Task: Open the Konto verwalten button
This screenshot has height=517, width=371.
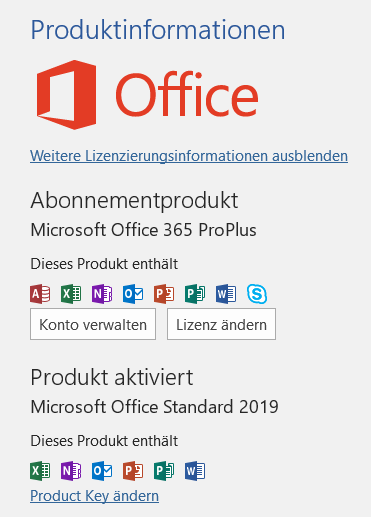Action: pyautogui.click(x=93, y=324)
